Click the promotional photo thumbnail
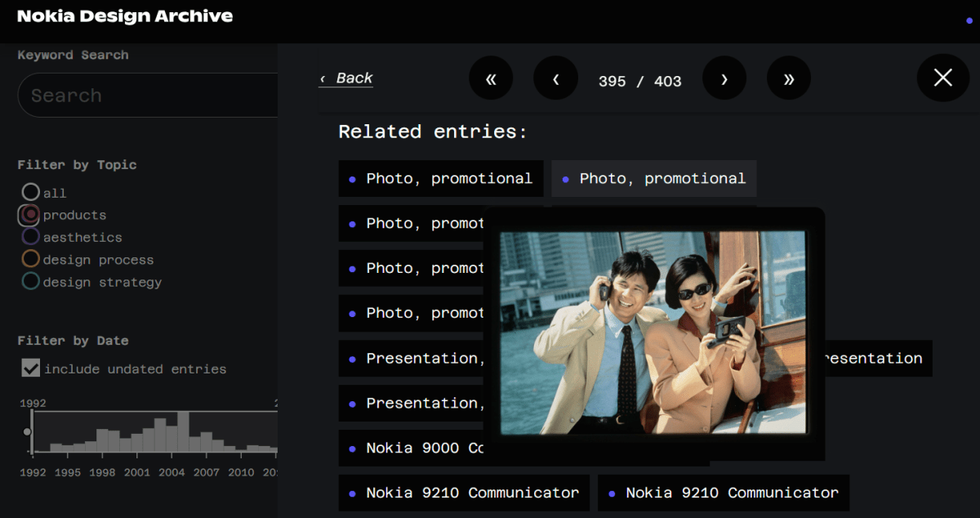The image size is (980, 518). click(x=653, y=331)
